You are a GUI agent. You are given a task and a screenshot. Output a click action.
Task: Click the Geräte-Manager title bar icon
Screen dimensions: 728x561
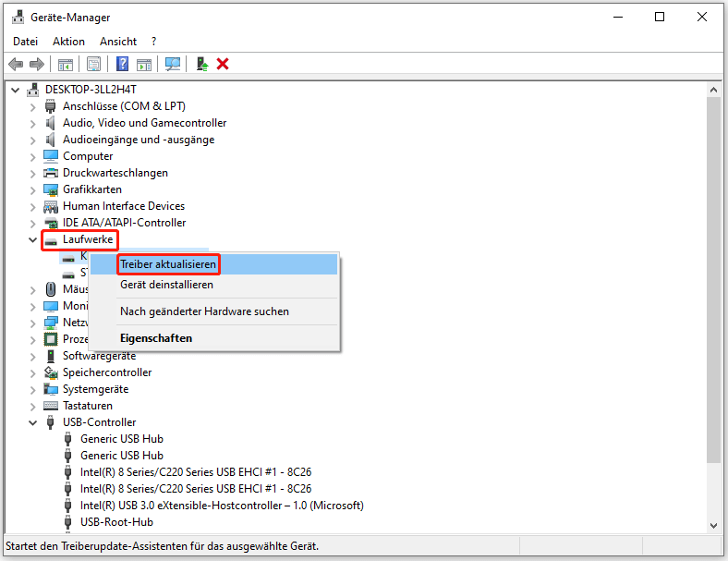coord(18,18)
